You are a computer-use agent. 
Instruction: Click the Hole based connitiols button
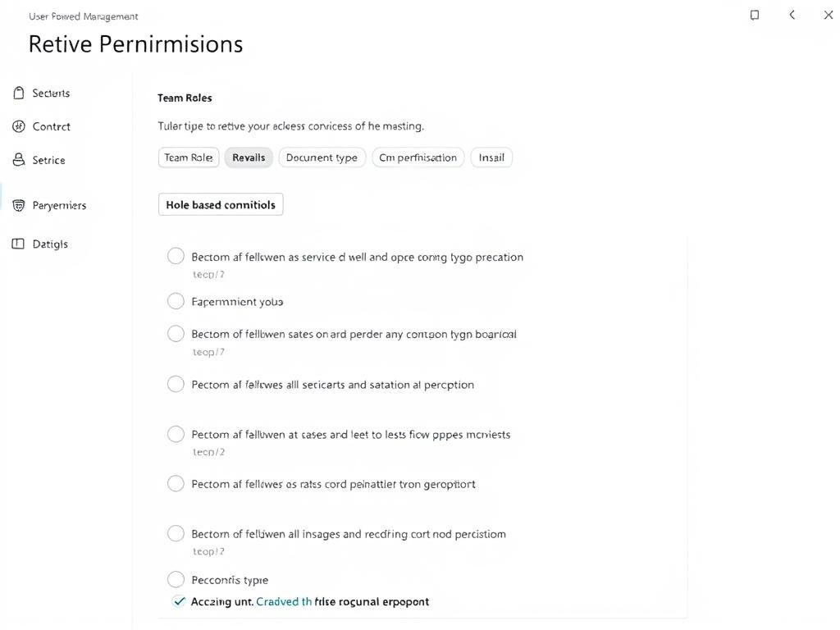(x=221, y=205)
